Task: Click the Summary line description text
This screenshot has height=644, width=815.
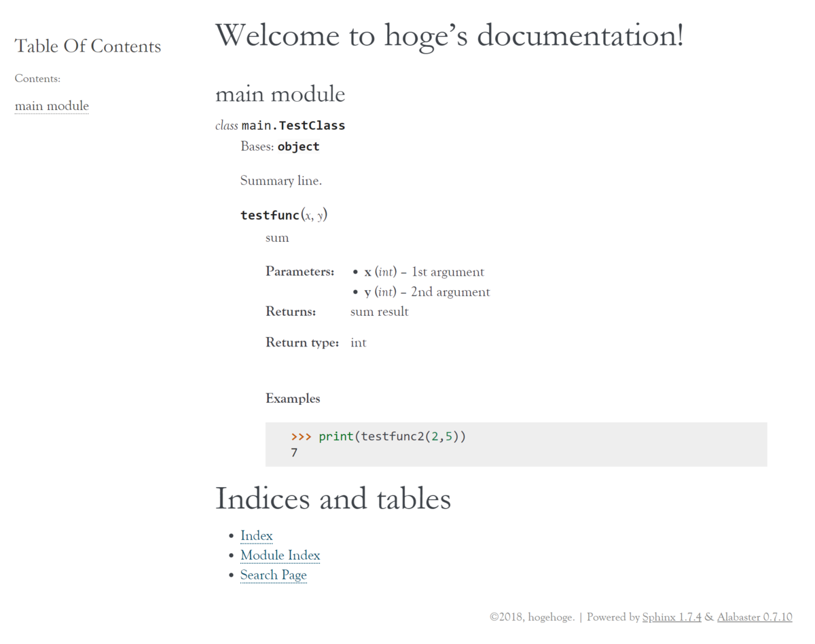Action: [280, 181]
